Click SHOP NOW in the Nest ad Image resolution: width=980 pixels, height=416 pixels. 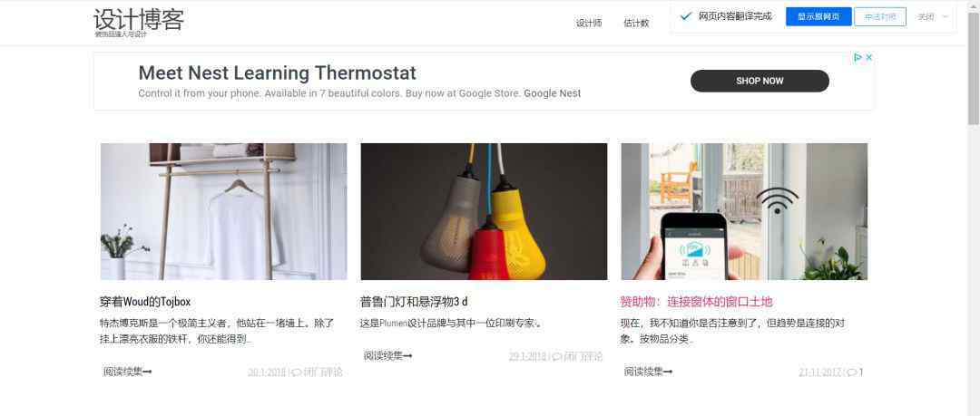click(x=759, y=81)
